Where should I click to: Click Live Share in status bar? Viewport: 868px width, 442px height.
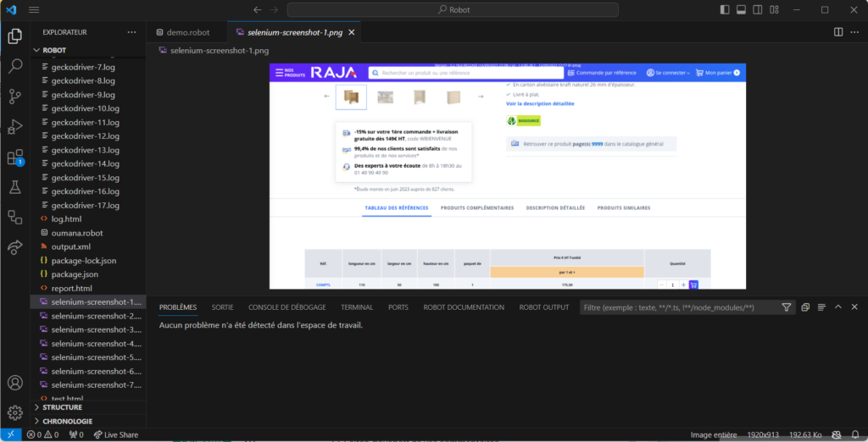coord(115,435)
